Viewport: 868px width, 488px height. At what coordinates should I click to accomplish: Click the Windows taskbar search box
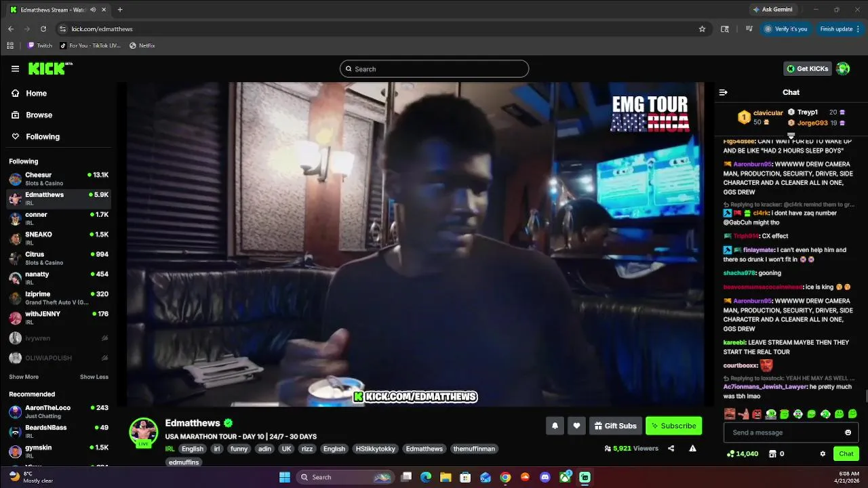tap(346, 477)
